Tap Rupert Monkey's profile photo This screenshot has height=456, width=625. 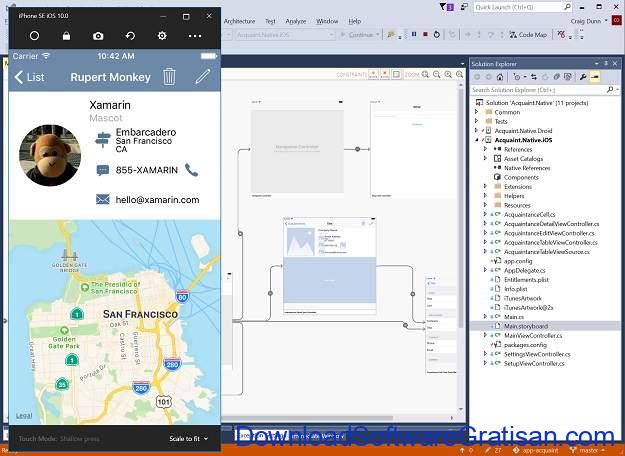[50, 155]
